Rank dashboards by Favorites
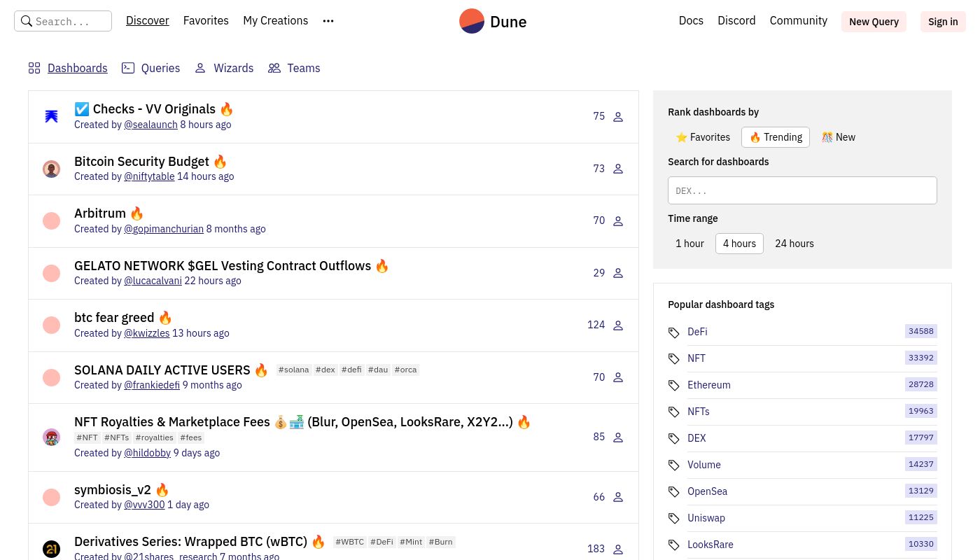Screen dimensions: 980x560 pyautogui.click(x=703, y=137)
